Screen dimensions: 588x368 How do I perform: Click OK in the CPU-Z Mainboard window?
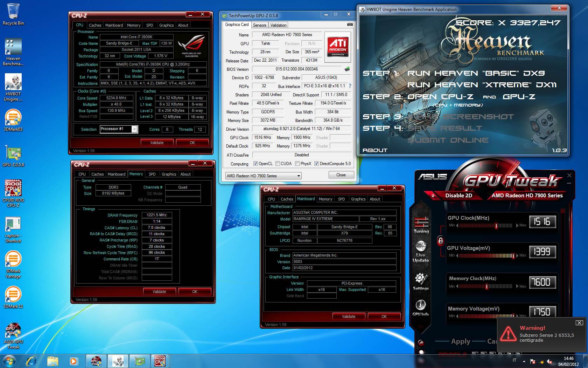pyautogui.click(x=384, y=316)
